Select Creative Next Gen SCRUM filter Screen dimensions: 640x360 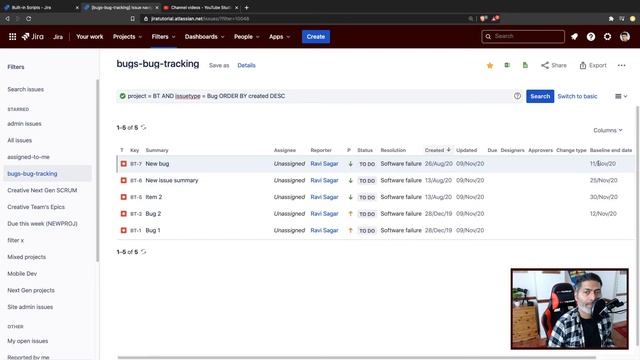click(42, 191)
